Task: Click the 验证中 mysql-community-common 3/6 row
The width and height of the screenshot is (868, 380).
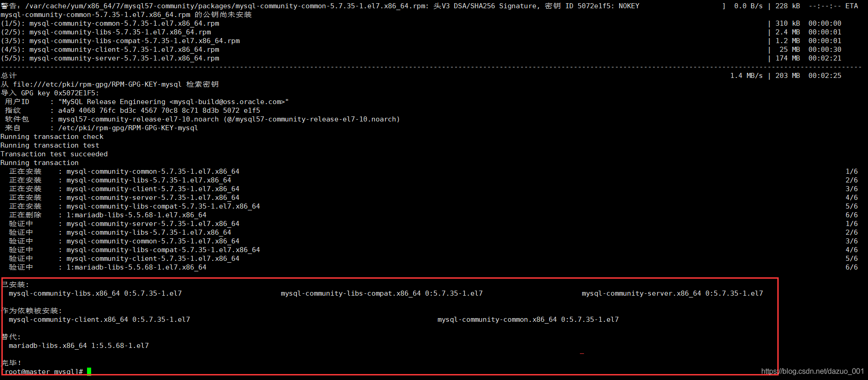Action: coord(433,241)
